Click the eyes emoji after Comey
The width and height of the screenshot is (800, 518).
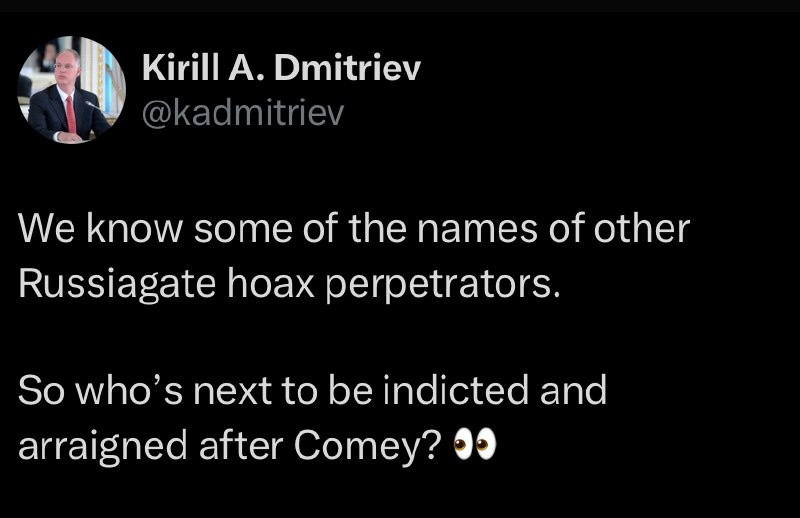tap(475, 443)
